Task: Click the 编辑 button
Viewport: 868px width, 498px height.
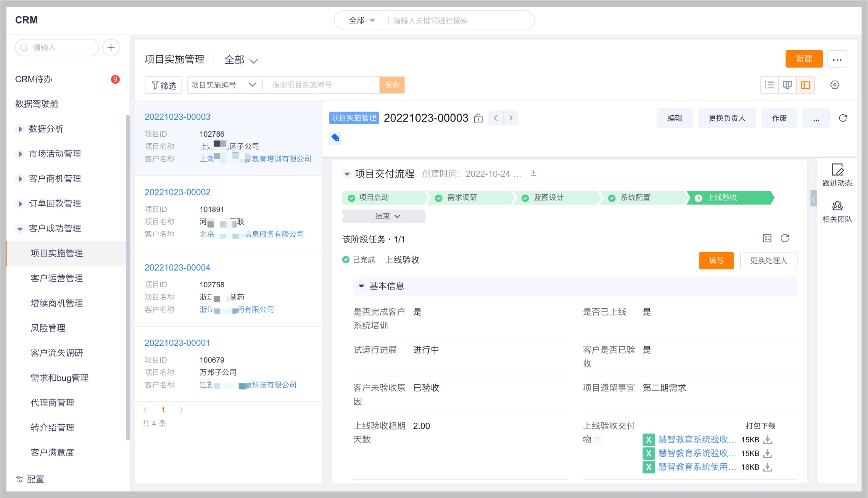Action: 675,118
